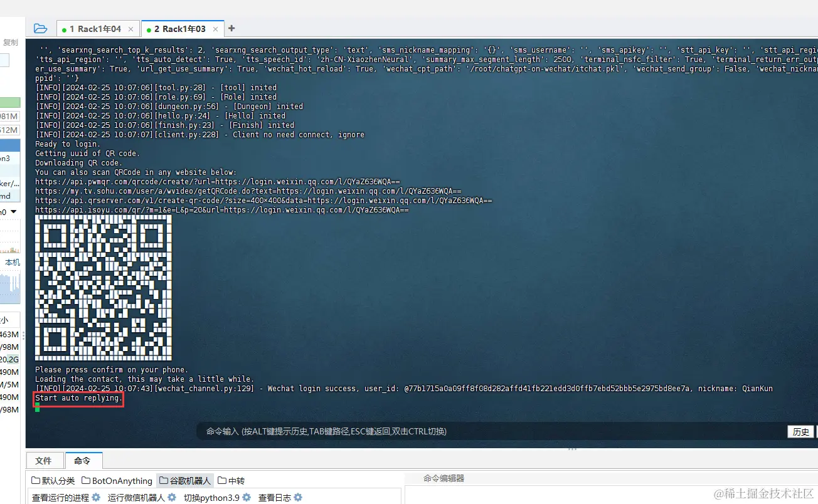Click gear icon next to 切换python3.9
818x504 pixels.
click(247, 497)
